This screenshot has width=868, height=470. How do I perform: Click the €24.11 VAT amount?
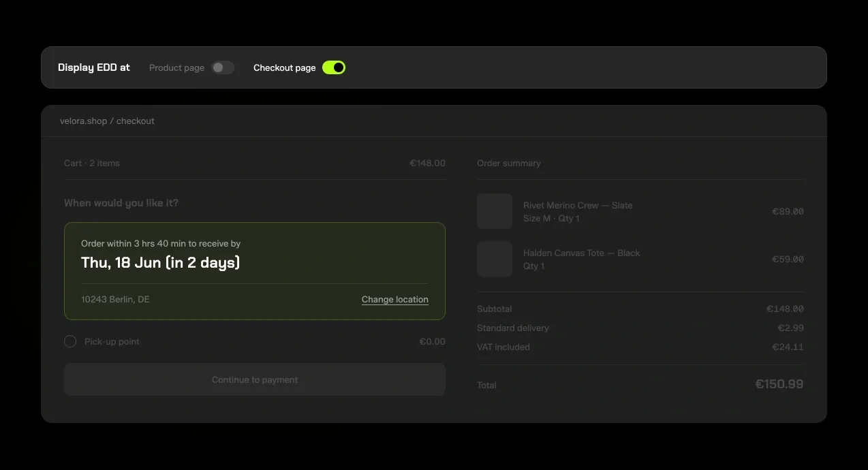[x=788, y=347]
